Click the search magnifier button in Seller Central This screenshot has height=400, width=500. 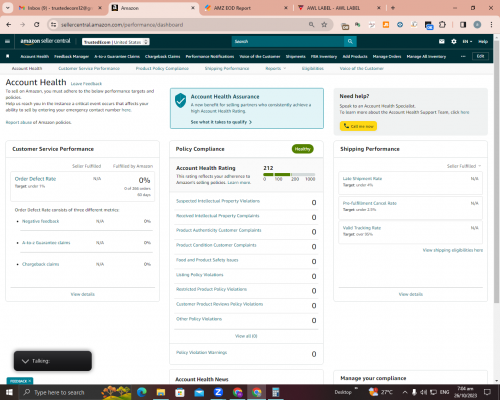click(x=350, y=41)
